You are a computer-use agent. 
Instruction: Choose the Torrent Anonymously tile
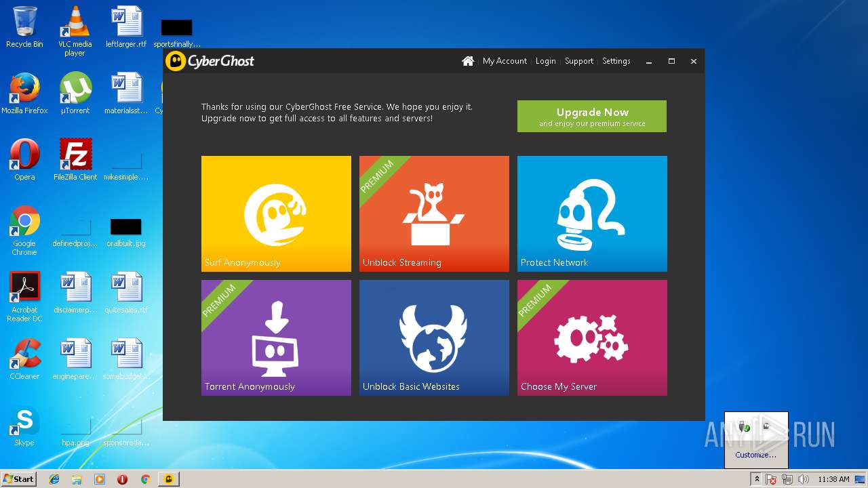[x=276, y=338]
